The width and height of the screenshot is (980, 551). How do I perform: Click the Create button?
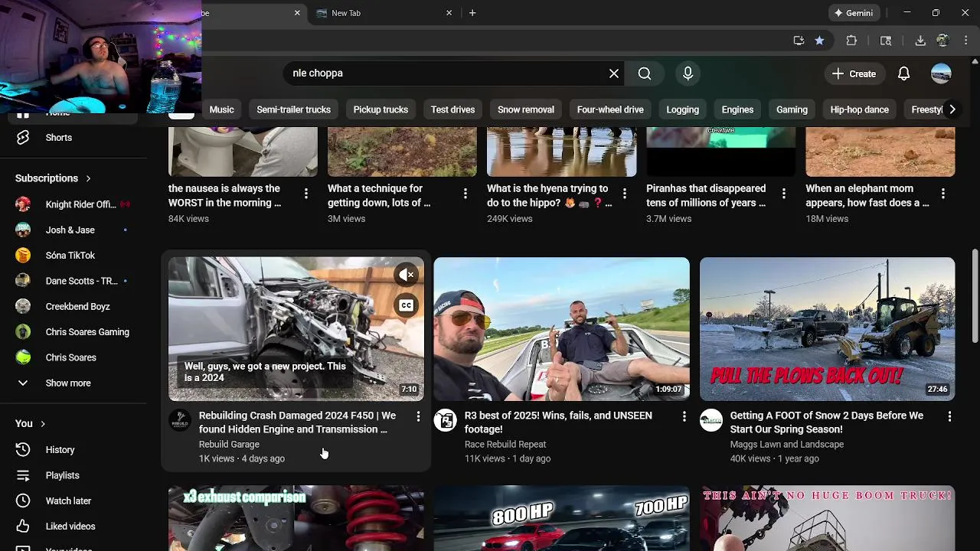[854, 73]
